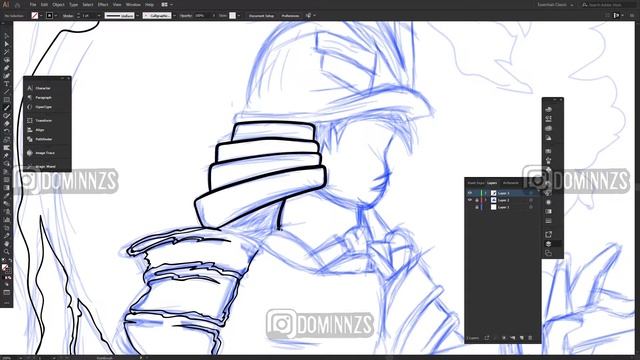Select the Type tool
The width and height of the screenshot is (640, 360).
(7, 83)
